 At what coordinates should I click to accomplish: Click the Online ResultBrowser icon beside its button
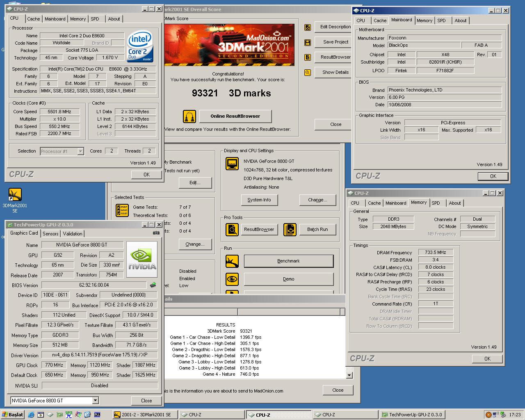pyautogui.click(x=189, y=116)
